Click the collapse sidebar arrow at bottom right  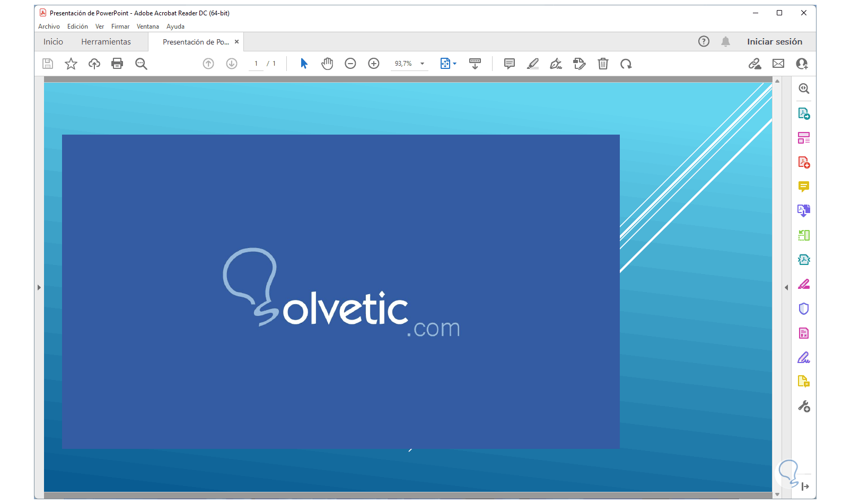click(805, 487)
